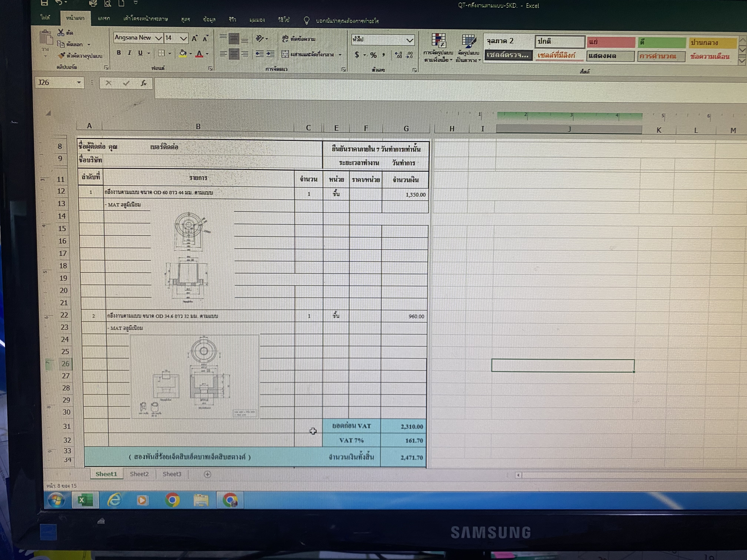747x560 pixels.
Task: Click the cell borders icon
Action: [161, 53]
